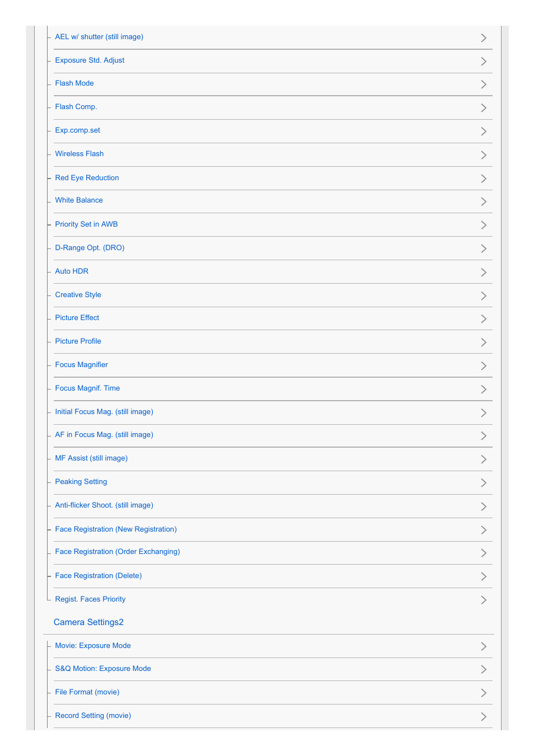The image size is (534, 756).
Task: Open the Camera Settings2 section heading
Action: [x=88, y=622]
